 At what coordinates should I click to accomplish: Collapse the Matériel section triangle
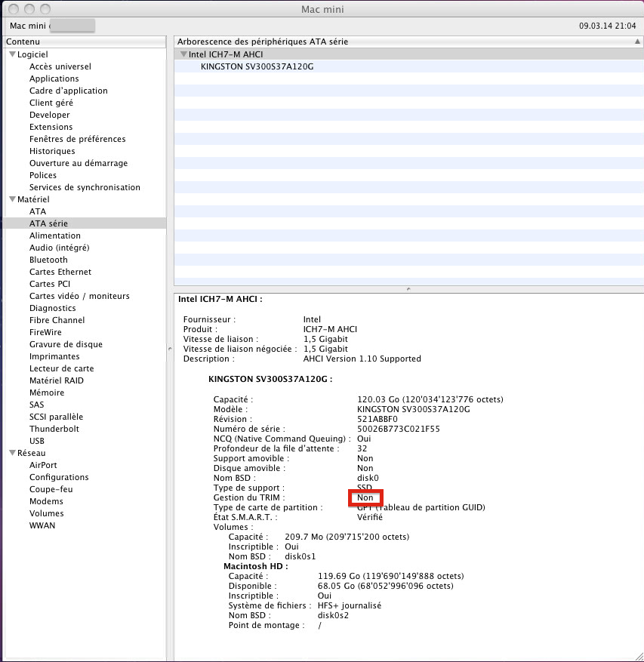(12, 199)
